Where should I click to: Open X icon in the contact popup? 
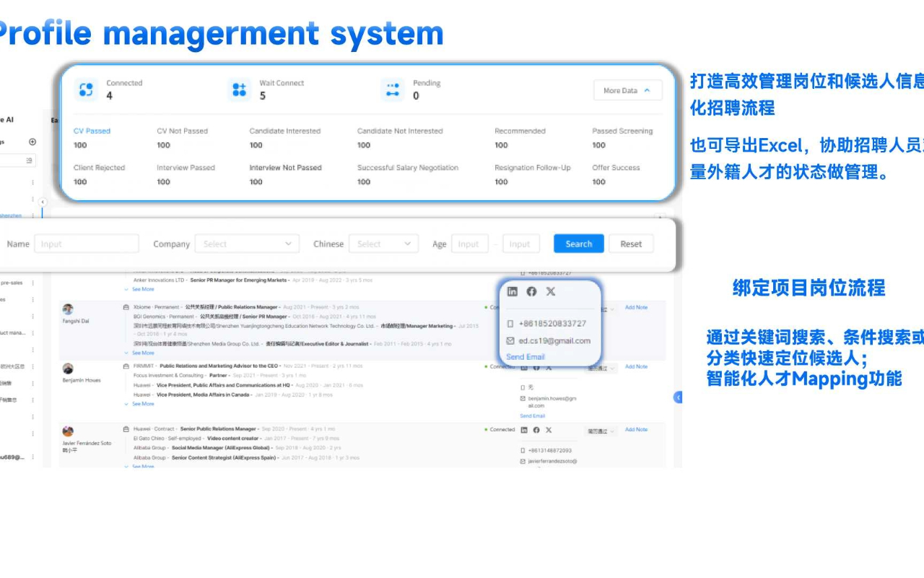click(551, 291)
